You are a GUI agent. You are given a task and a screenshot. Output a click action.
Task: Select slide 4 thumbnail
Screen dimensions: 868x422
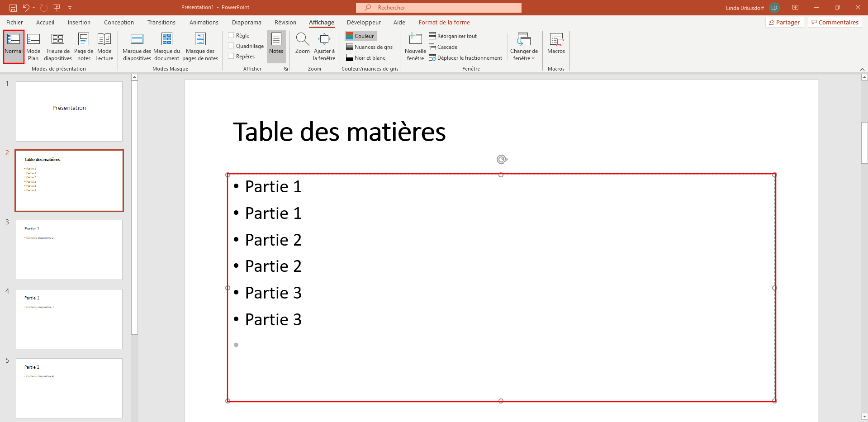click(x=69, y=319)
